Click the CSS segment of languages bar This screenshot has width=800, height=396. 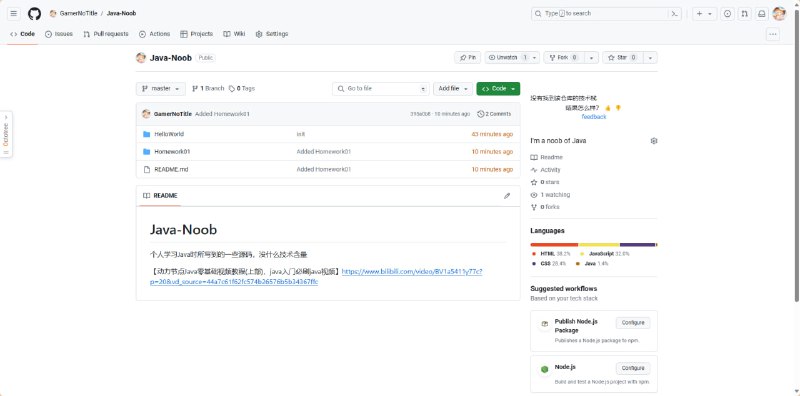637,245
